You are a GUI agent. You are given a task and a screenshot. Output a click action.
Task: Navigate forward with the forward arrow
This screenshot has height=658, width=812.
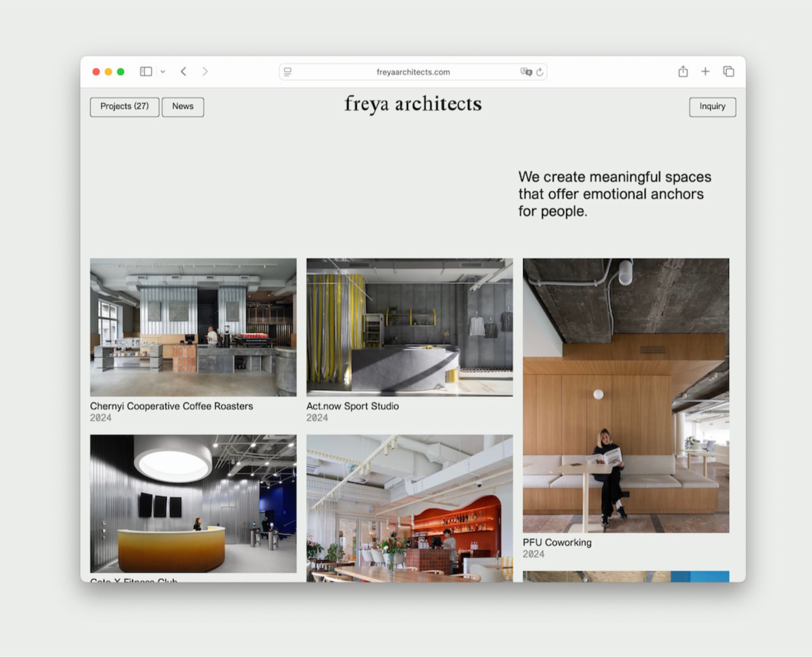(x=205, y=71)
